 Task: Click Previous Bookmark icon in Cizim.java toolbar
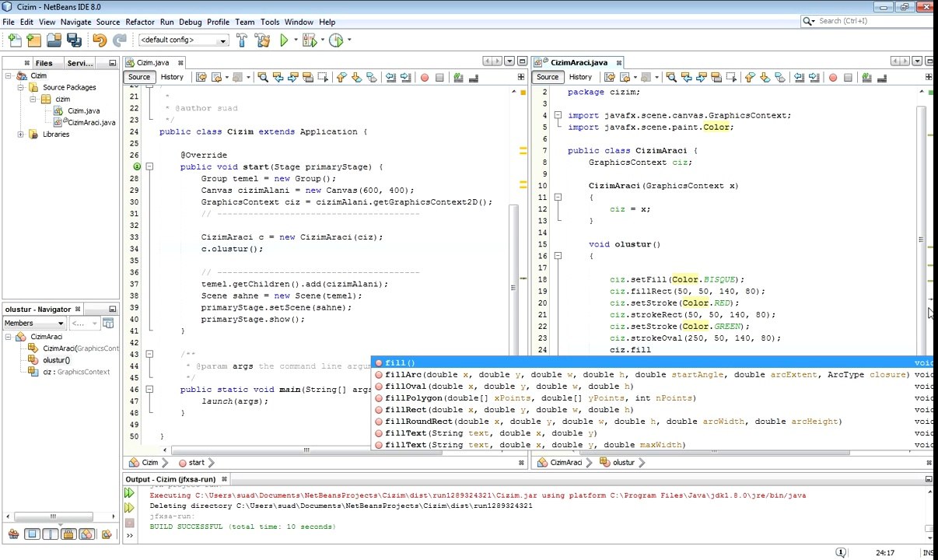pyautogui.click(x=341, y=77)
